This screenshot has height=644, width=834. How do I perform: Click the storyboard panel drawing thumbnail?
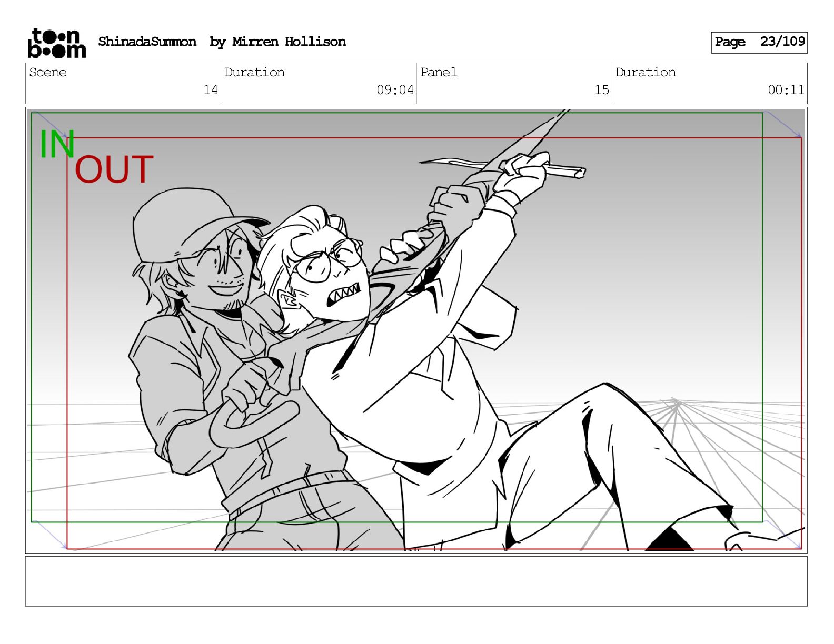(x=416, y=330)
